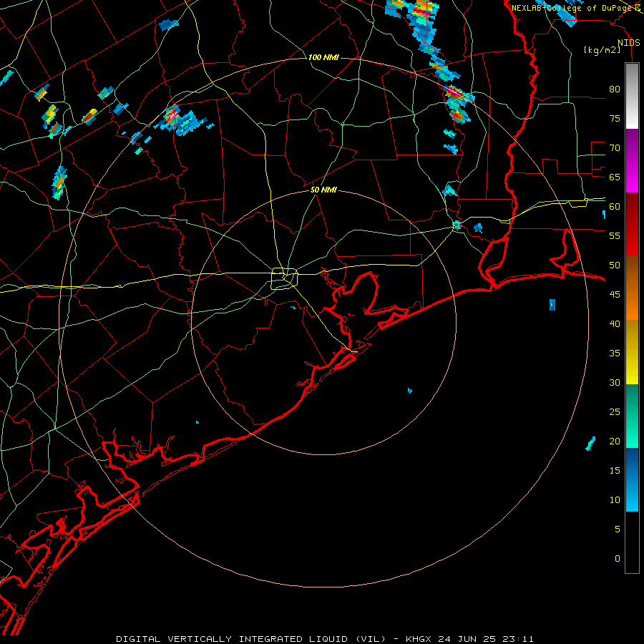Pick the magenta-purple segment of the color bar
Screen dimensions: 644x644
pyautogui.click(x=632, y=160)
